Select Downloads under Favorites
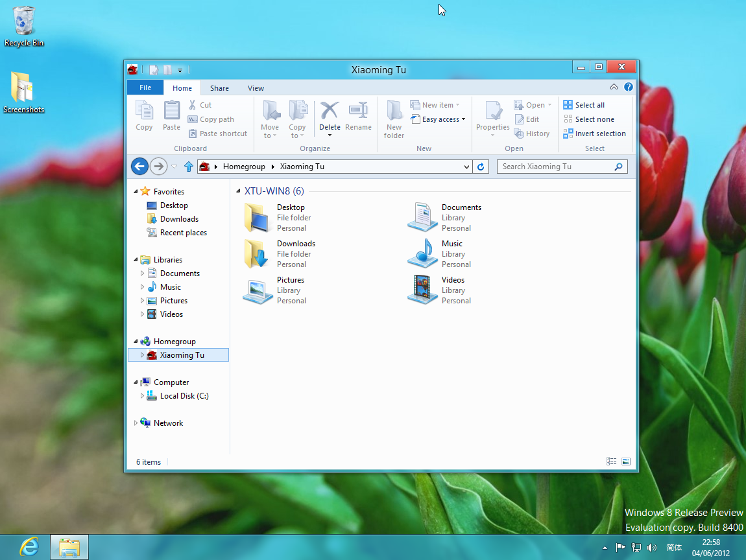746x560 pixels. [173, 219]
